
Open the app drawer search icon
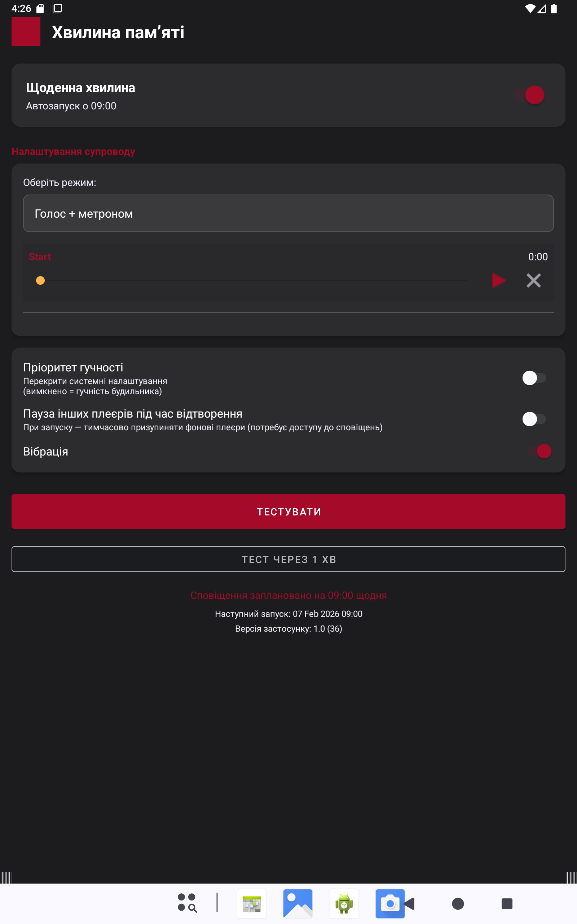tap(187, 903)
